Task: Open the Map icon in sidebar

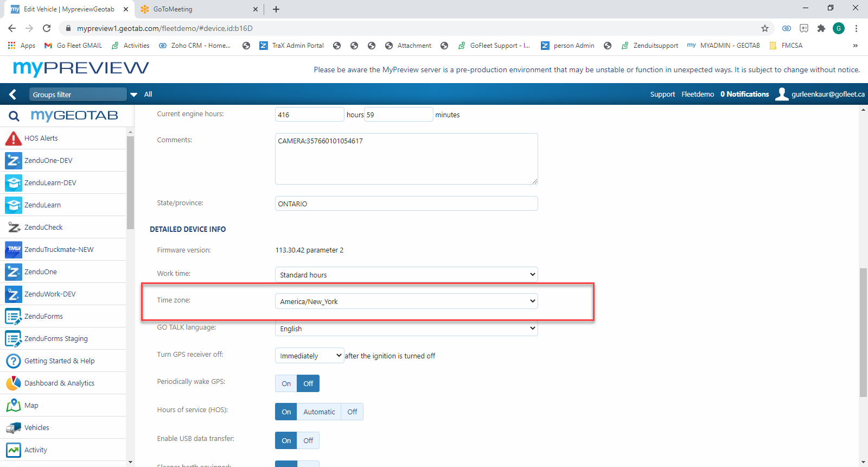Action: tap(13, 406)
